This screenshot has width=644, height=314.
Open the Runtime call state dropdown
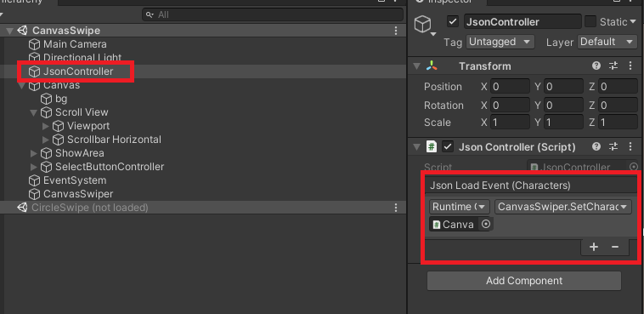(x=459, y=207)
